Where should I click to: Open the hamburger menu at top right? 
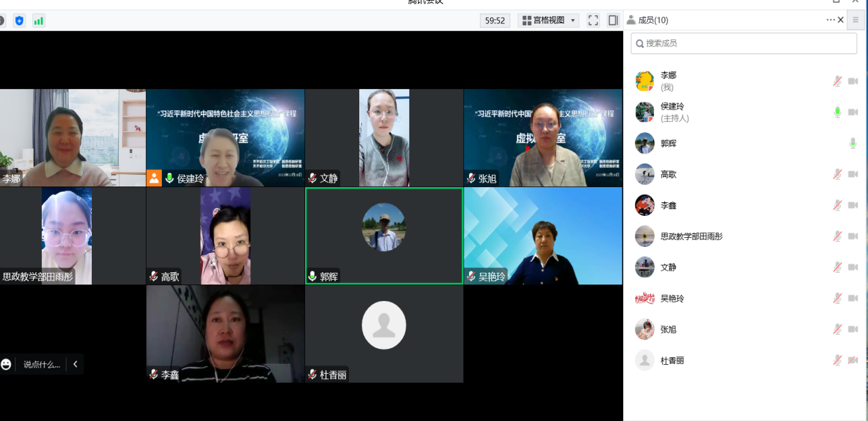click(856, 21)
